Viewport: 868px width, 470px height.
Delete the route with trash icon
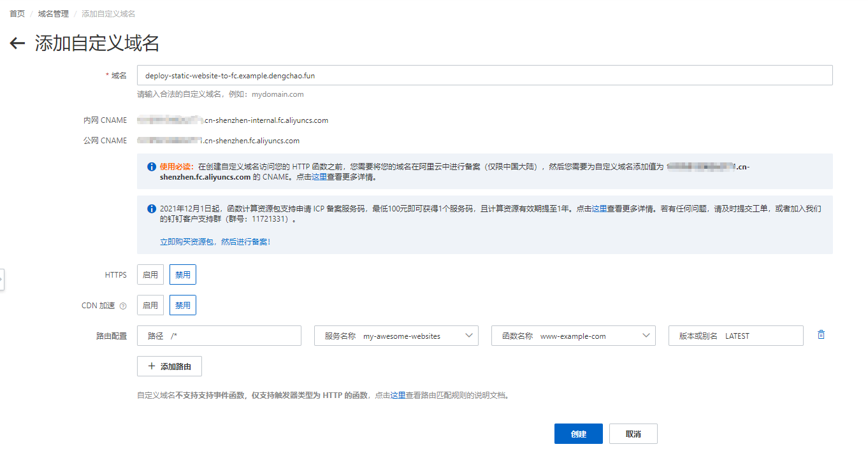pos(821,335)
